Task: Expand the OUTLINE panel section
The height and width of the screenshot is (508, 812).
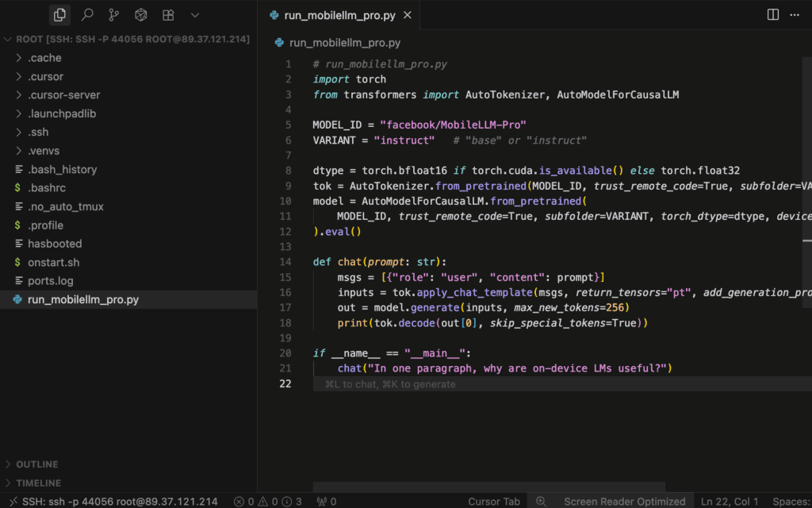Action: coord(37,464)
